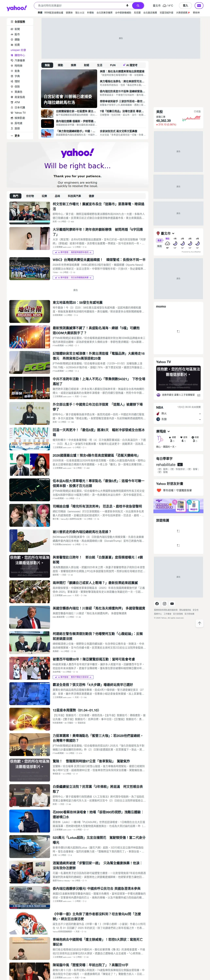Open 字典 in the left sidebar
Viewport: 210px width, 980px height.
click(x=15, y=76)
